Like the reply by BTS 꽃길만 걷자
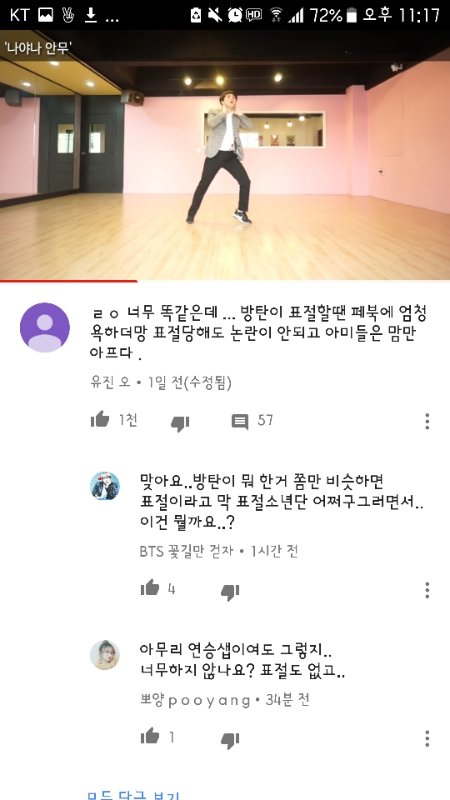The image size is (450, 800). 150,588
